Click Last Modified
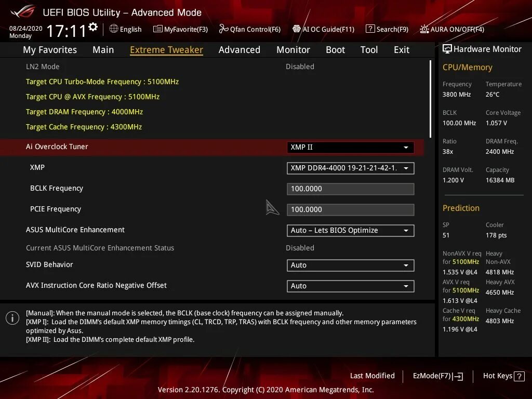 (x=372, y=376)
